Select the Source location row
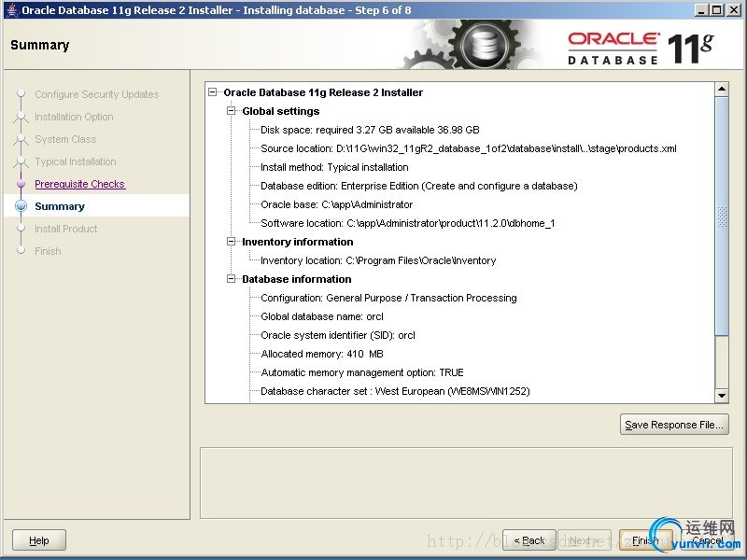Screen dimensions: 747x560 pyautogui.click(x=469, y=148)
